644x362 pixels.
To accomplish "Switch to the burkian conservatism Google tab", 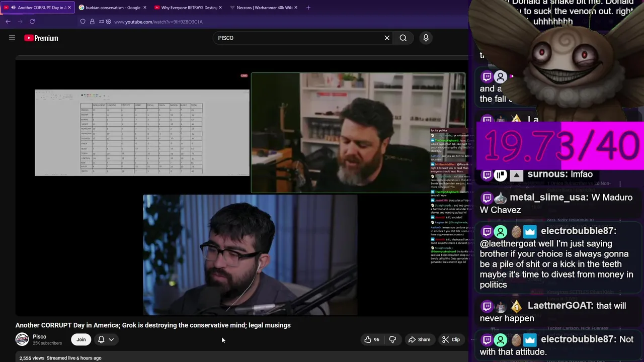I will 113,8.
